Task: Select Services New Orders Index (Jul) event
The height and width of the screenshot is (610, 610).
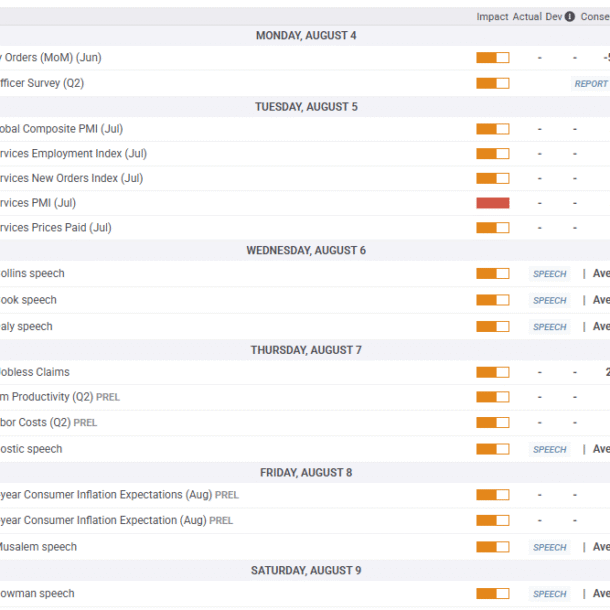Action: [72, 178]
